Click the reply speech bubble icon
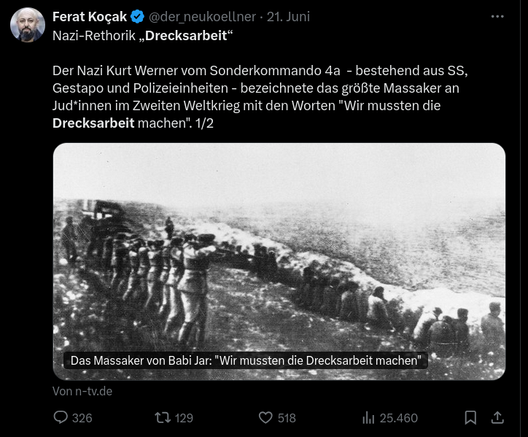The height and width of the screenshot is (437, 528). click(x=61, y=417)
